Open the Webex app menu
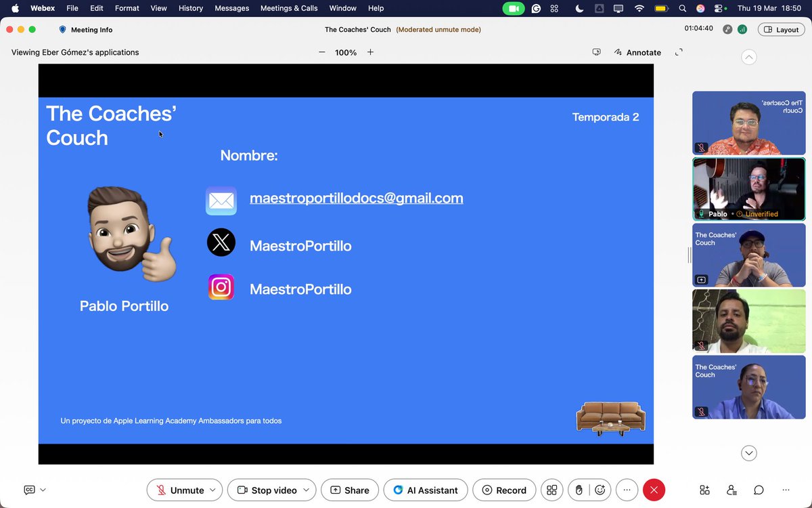The width and height of the screenshot is (812, 508). click(43, 8)
